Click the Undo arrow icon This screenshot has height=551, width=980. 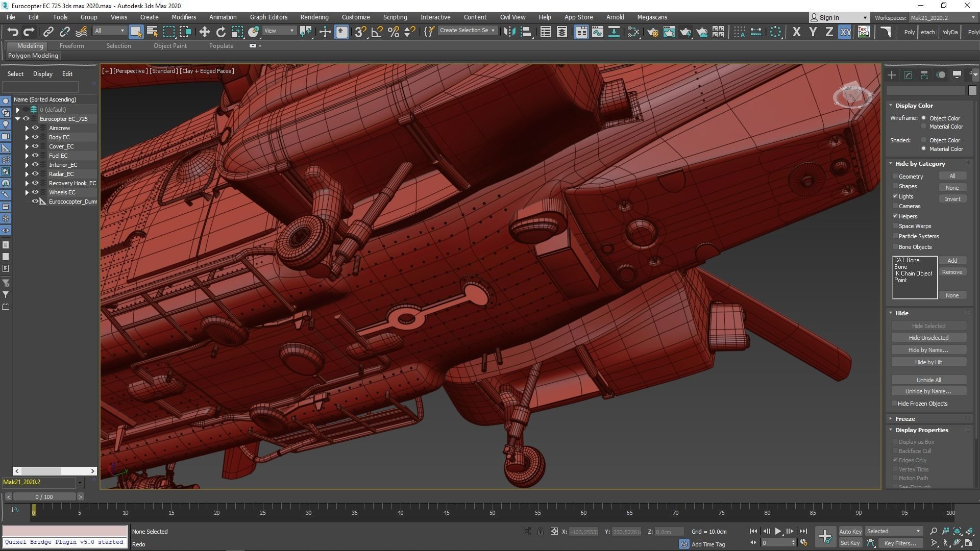coord(13,32)
